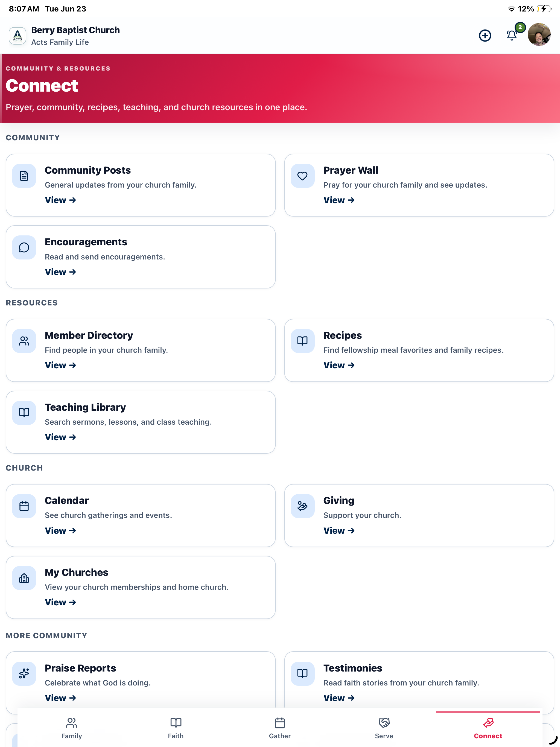This screenshot has width=560, height=747.
Task: Open the Praise Reports card title
Action: point(80,668)
